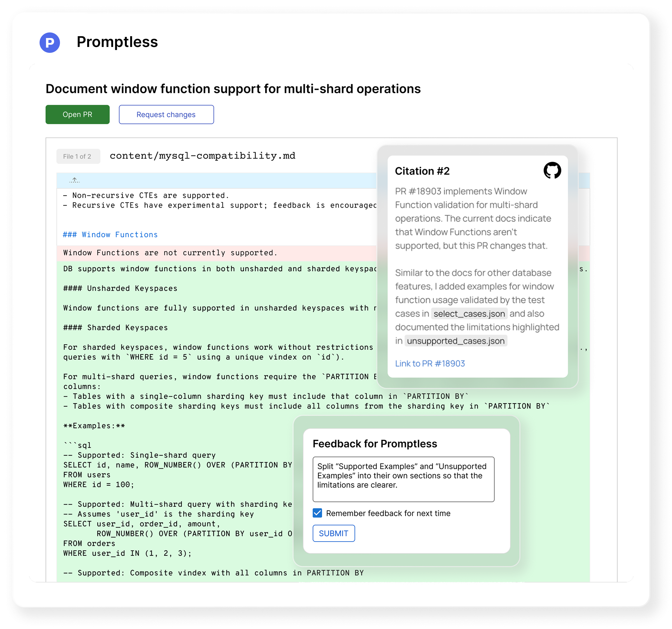The width and height of the screenshot is (672, 629).
Task: Click the select_cases.json token in Citation #2
Action: [470, 314]
